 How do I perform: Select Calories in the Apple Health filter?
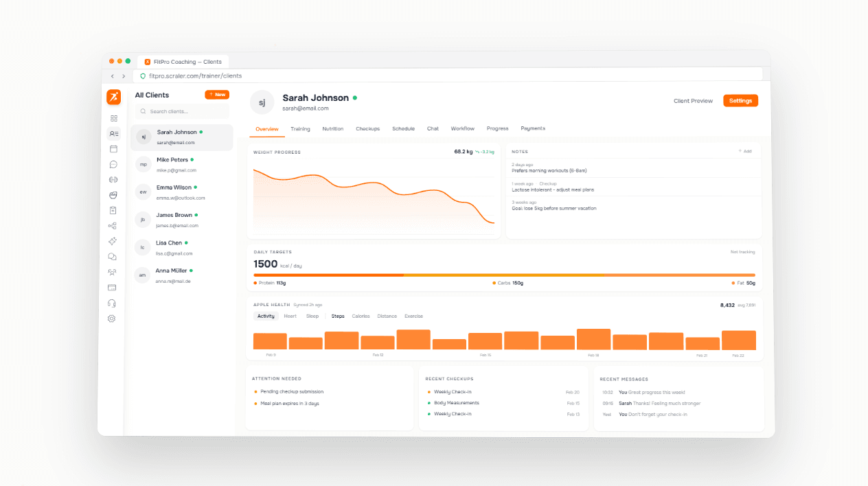[361, 316]
